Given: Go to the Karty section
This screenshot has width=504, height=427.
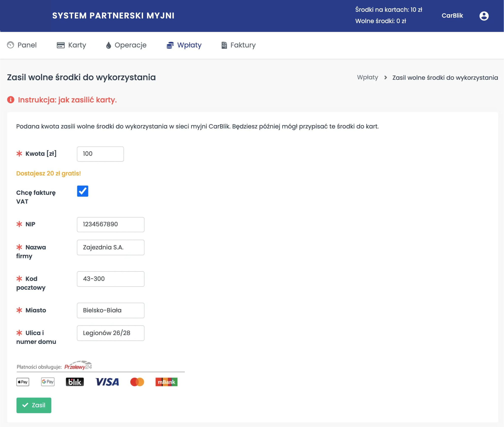Looking at the screenshot, I should [x=71, y=45].
